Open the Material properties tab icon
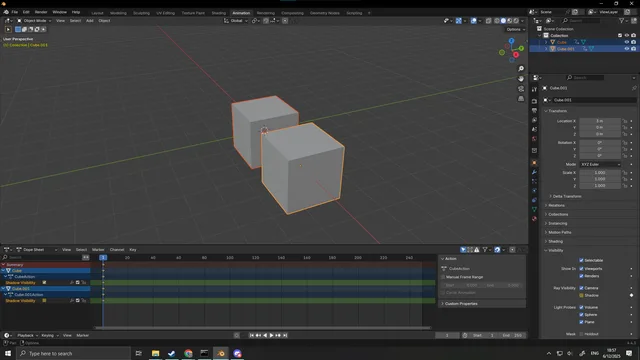Viewport: 640px width, 360px height. (534, 219)
